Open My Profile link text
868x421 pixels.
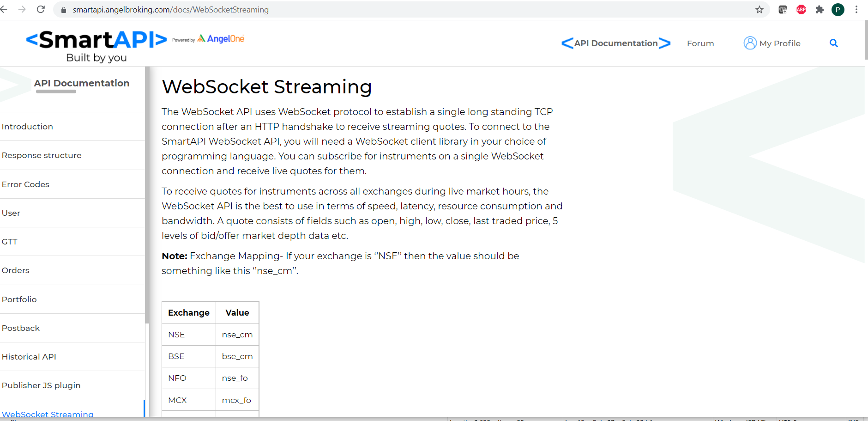tap(780, 43)
